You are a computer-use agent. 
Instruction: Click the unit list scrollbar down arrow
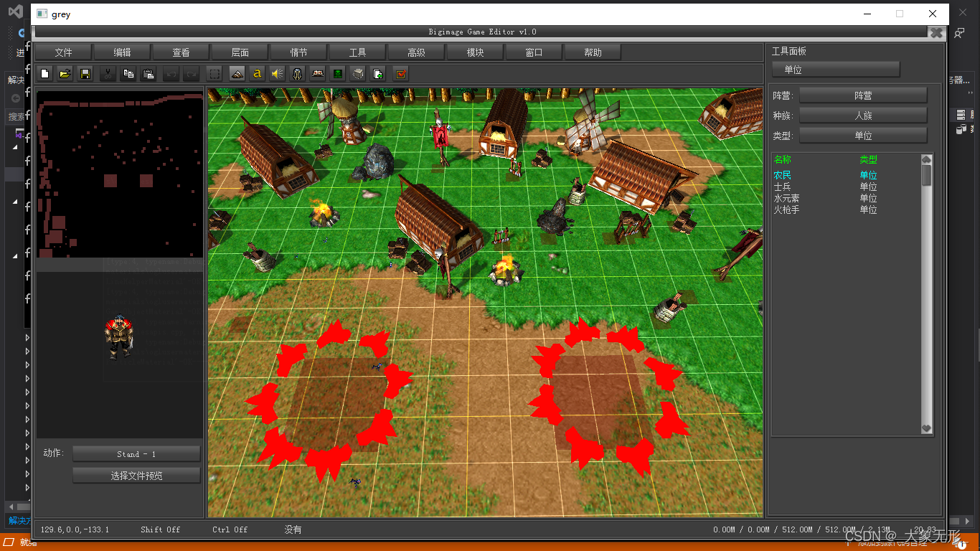tap(926, 428)
